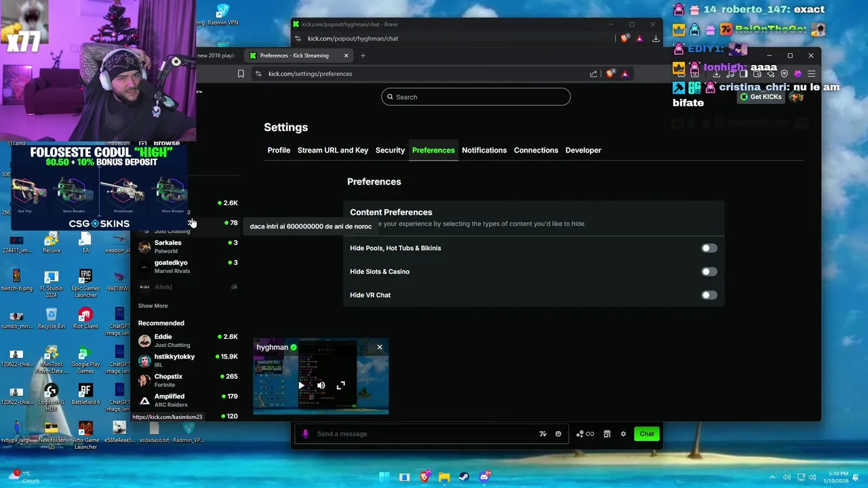Image resolution: width=868 pixels, height=488 pixels.
Task: Close the hyghman mini player
Action: (x=380, y=348)
